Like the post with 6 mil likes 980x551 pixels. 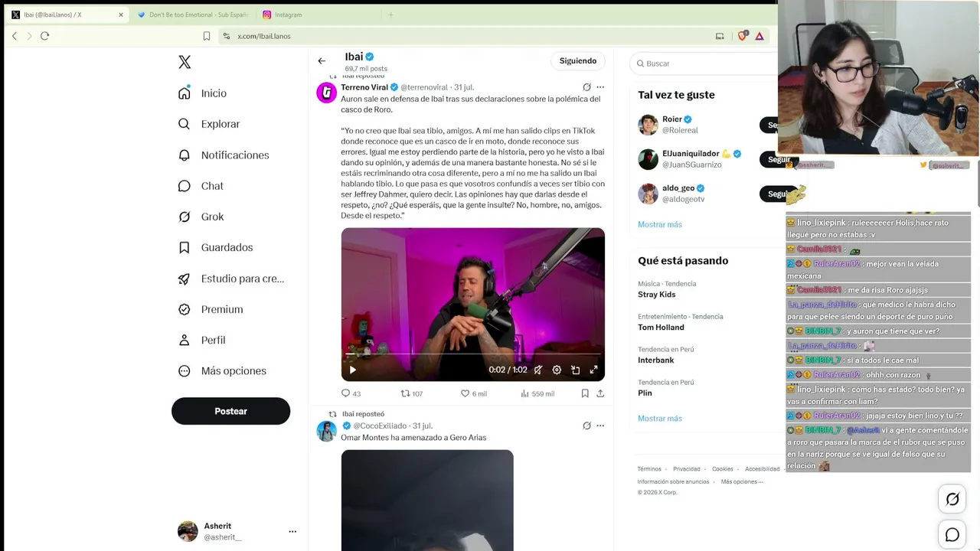pyautogui.click(x=473, y=393)
